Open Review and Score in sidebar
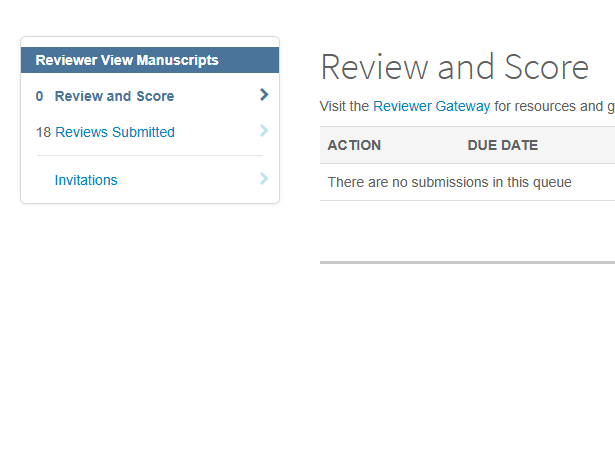The width and height of the screenshot is (615, 461). 114,97
